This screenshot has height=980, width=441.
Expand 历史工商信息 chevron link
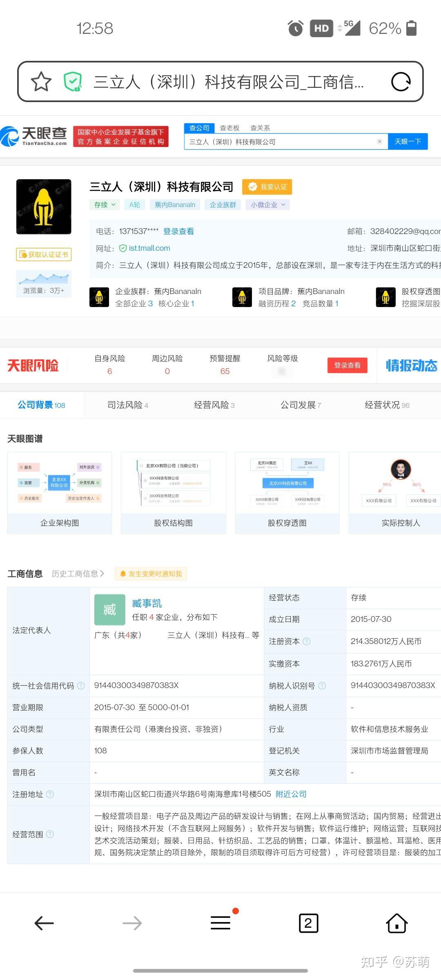tap(78, 574)
